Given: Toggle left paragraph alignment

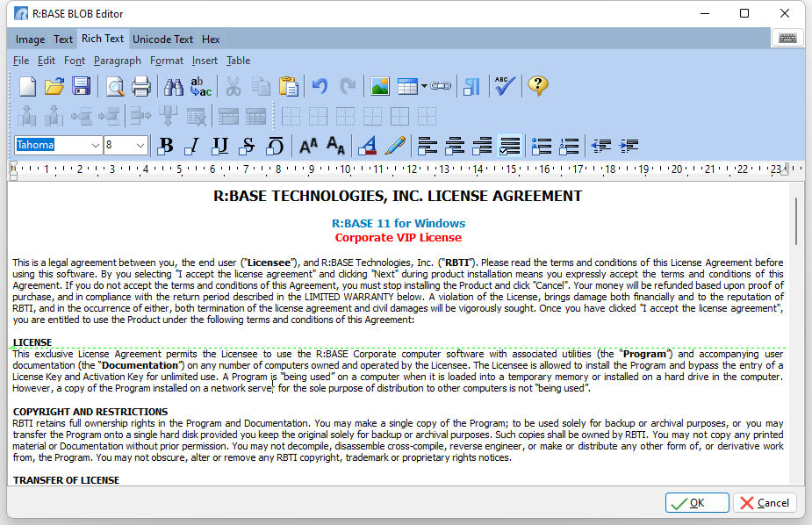Looking at the screenshot, I should point(428,146).
